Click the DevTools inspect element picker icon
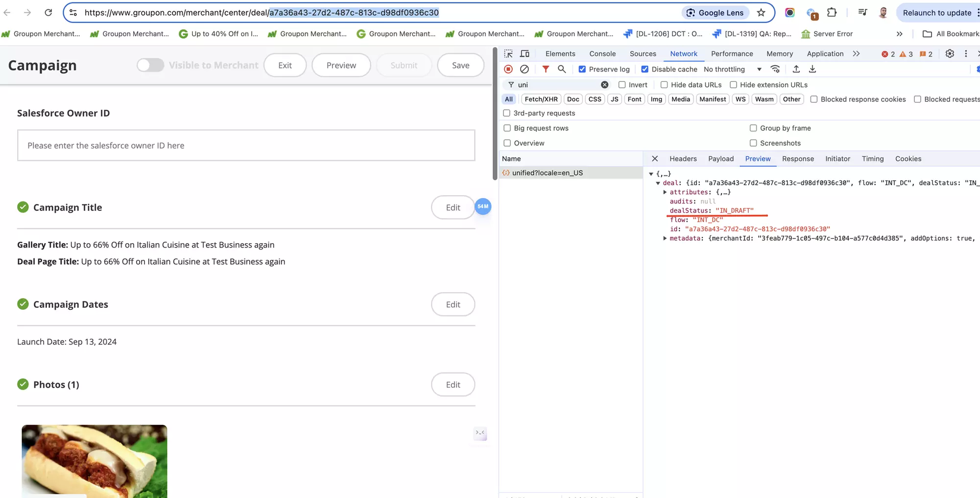Viewport: 980px width, 498px height. (x=508, y=53)
